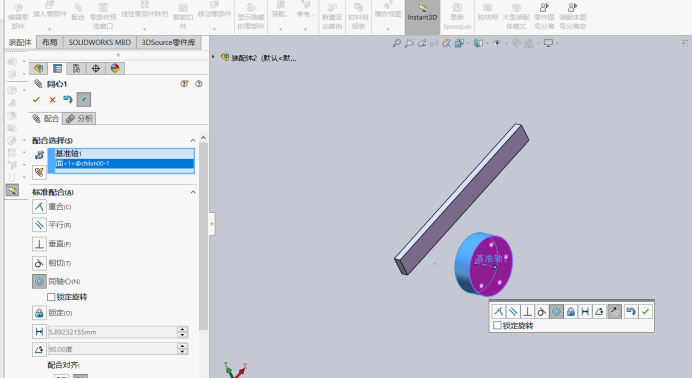Enable 锁定旋转 checkbox in the floating toolbar
This screenshot has height=379, width=692.
[497, 326]
